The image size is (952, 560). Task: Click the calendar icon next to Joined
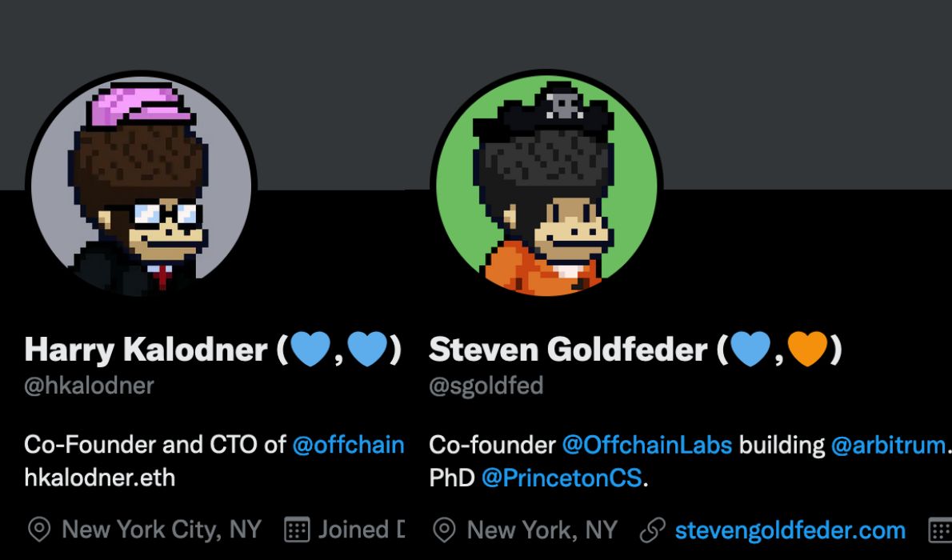pyautogui.click(x=297, y=530)
